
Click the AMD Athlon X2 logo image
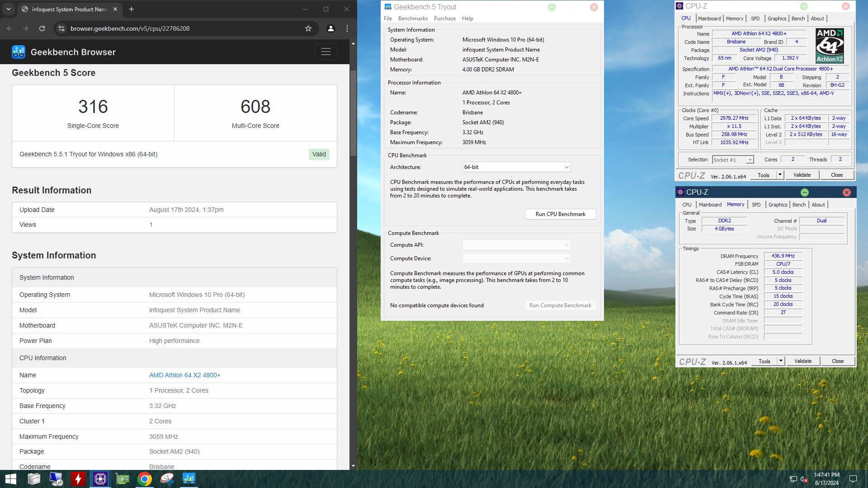tap(830, 46)
